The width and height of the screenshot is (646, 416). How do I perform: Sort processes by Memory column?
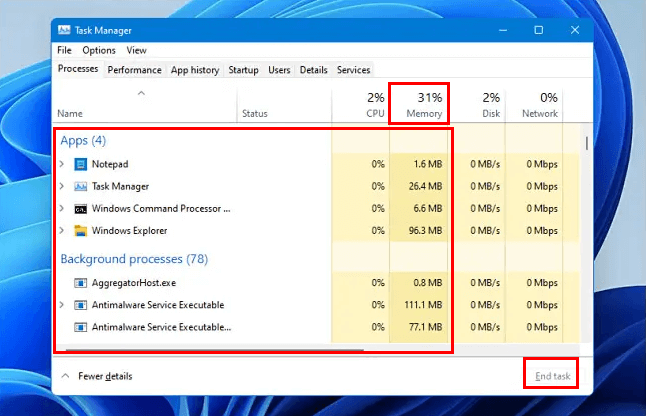(x=423, y=105)
